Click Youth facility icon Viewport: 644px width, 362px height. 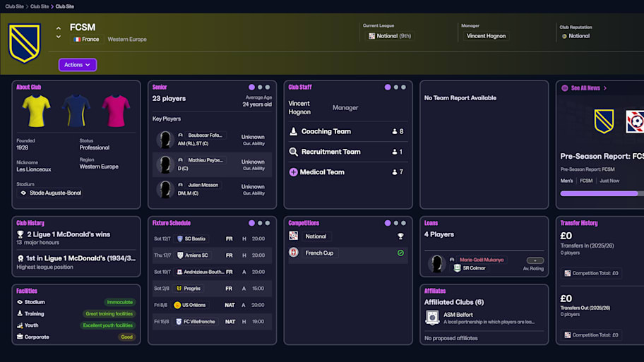(20, 325)
